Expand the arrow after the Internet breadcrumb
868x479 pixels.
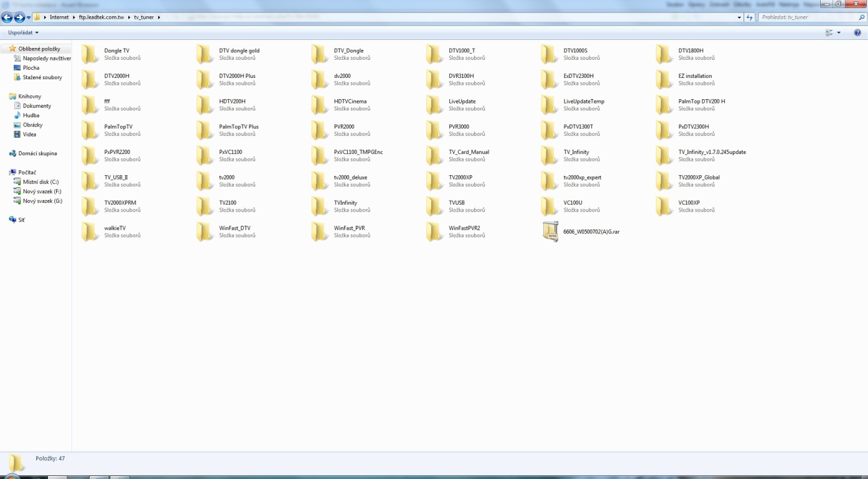point(74,17)
